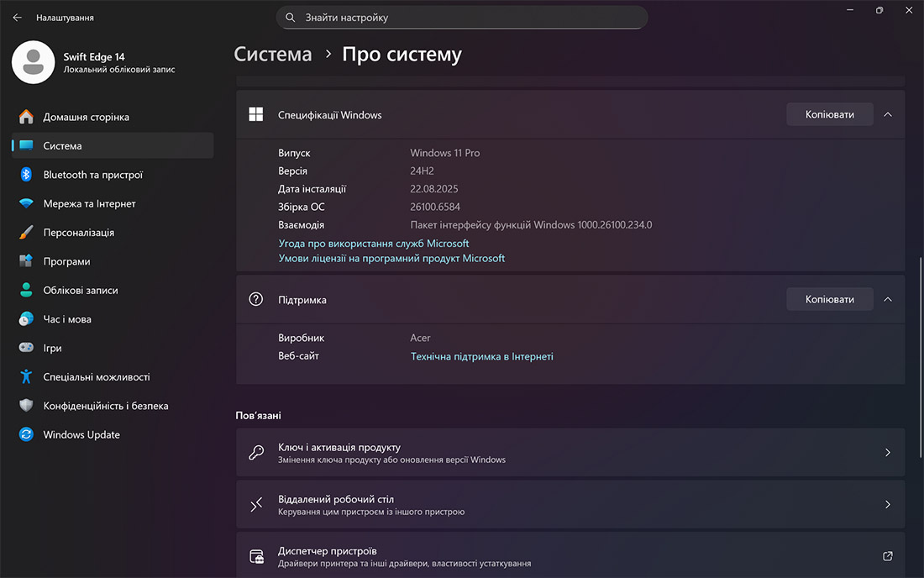The image size is (924, 578).
Task: Restore down the Налаштування window
Action: (x=879, y=10)
